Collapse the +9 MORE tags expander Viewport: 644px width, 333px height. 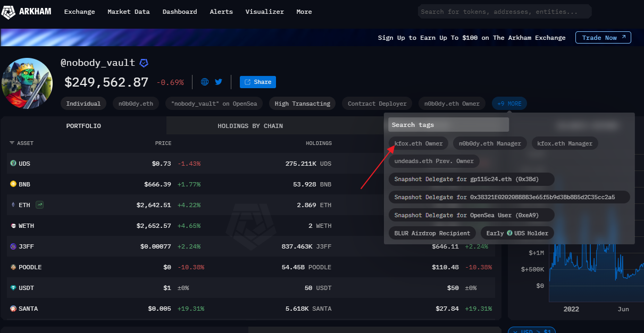click(509, 104)
